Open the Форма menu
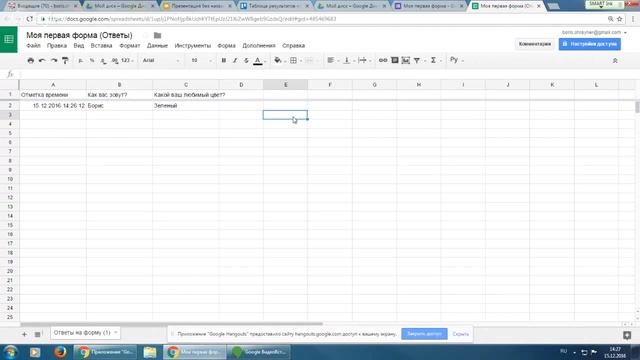The width and height of the screenshot is (640, 360). pyautogui.click(x=227, y=46)
